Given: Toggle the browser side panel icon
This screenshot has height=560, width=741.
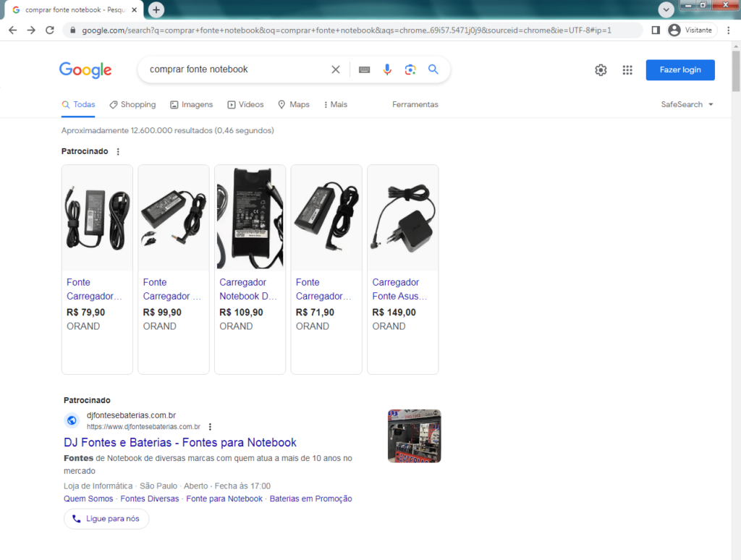Looking at the screenshot, I should tap(656, 30).
